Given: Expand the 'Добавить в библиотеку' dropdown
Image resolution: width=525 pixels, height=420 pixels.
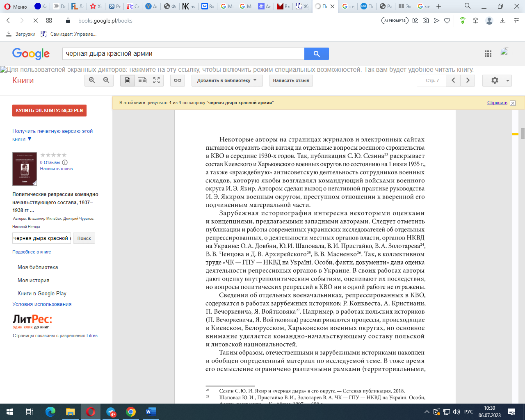Looking at the screenshot, I should click(x=227, y=80).
